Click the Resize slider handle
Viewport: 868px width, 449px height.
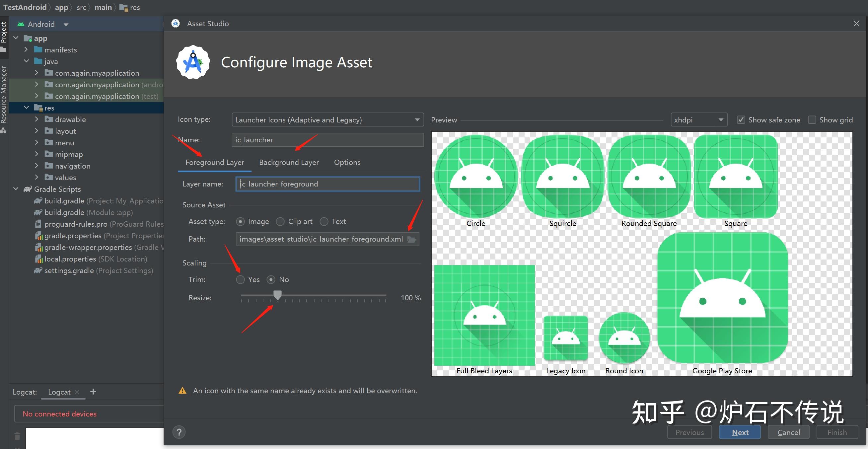tap(277, 295)
